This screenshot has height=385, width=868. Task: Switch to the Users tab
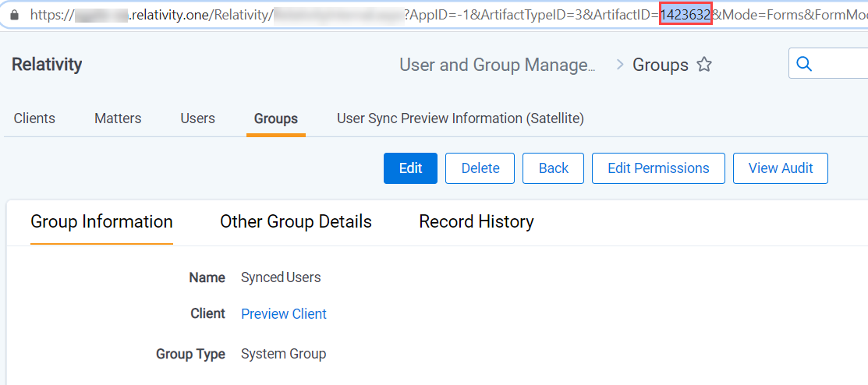point(197,118)
